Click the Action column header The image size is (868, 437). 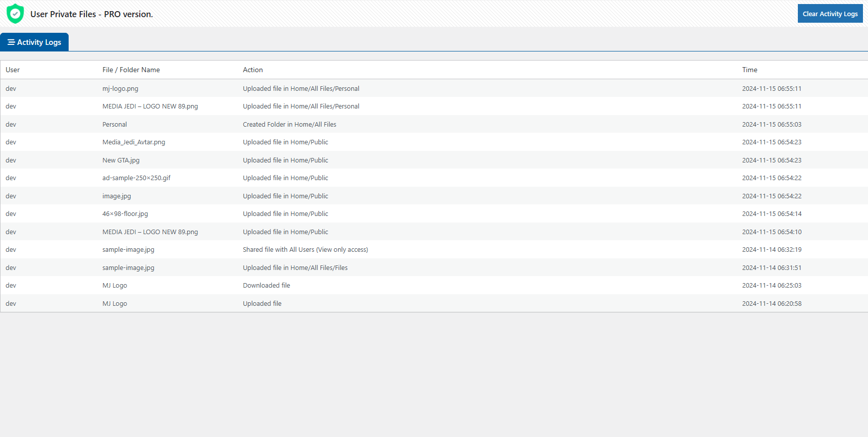click(252, 70)
